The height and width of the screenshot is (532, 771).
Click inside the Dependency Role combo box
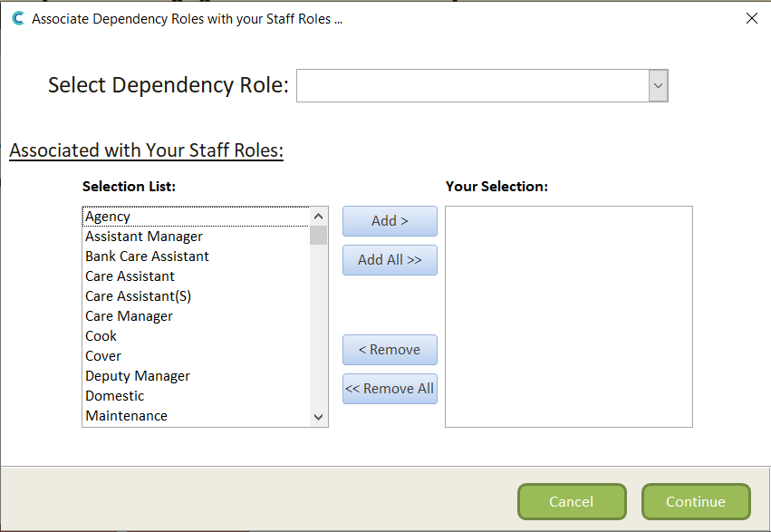[x=472, y=86]
